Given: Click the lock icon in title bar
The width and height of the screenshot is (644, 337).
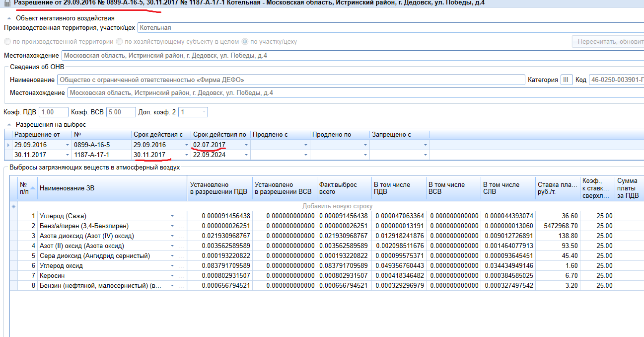Looking at the screenshot, I should pos(7,3).
